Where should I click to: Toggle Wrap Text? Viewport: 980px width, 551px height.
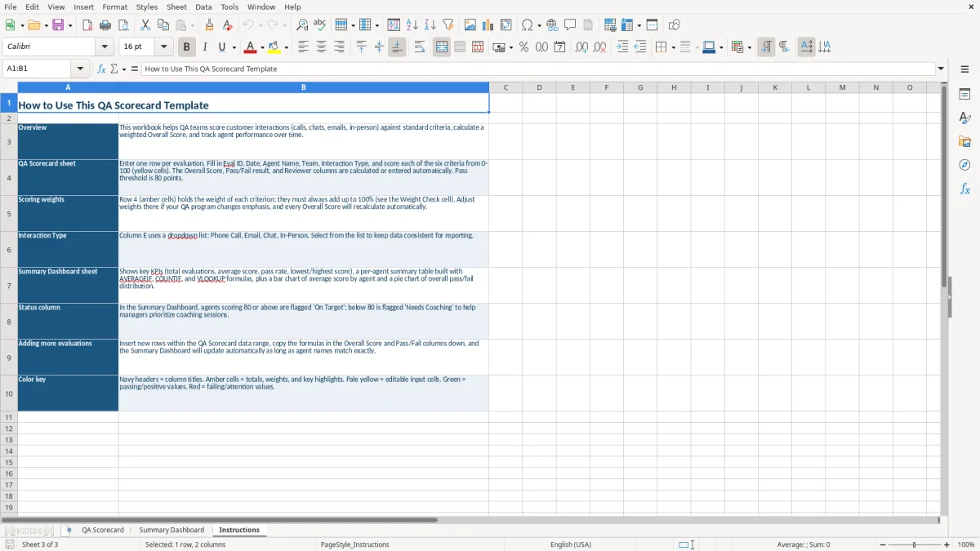tap(419, 47)
